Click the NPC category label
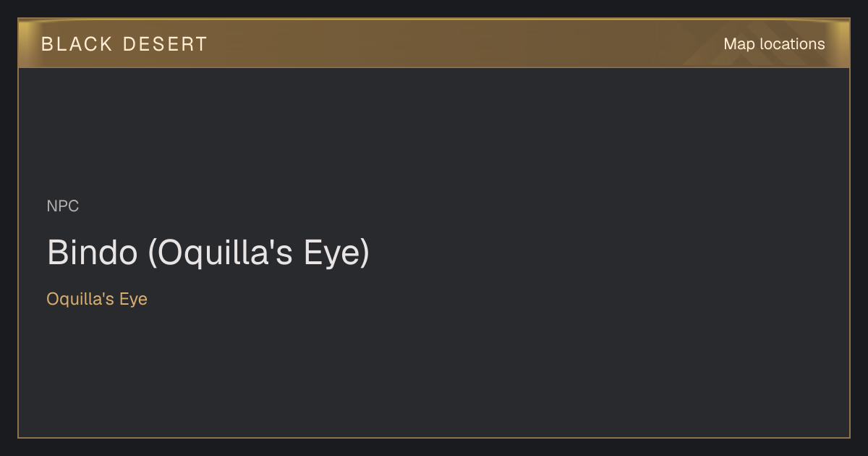 coord(63,206)
